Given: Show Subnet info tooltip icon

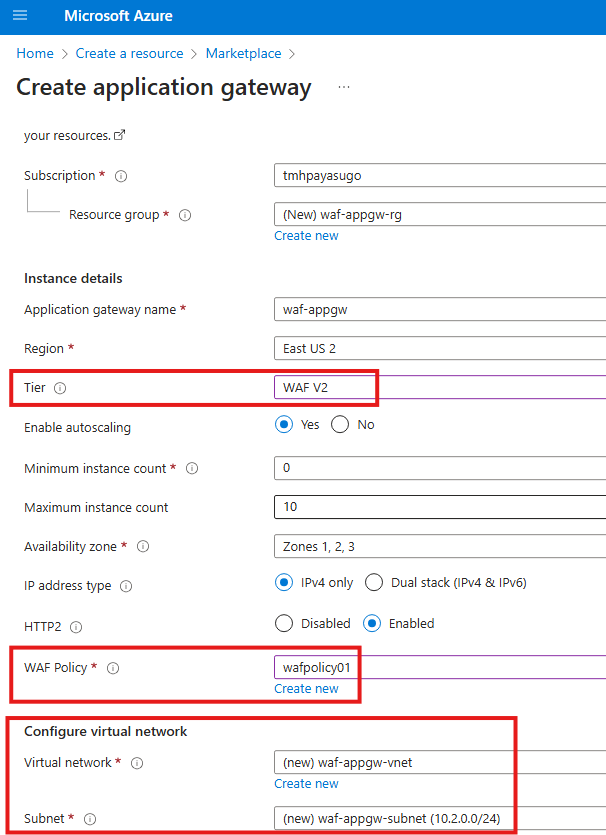Looking at the screenshot, I should point(90,819).
